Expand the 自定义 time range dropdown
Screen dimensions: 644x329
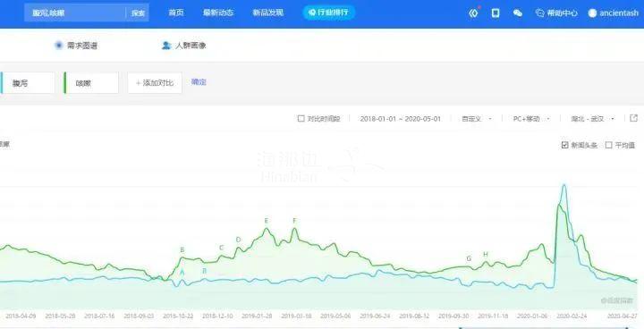tap(477, 119)
